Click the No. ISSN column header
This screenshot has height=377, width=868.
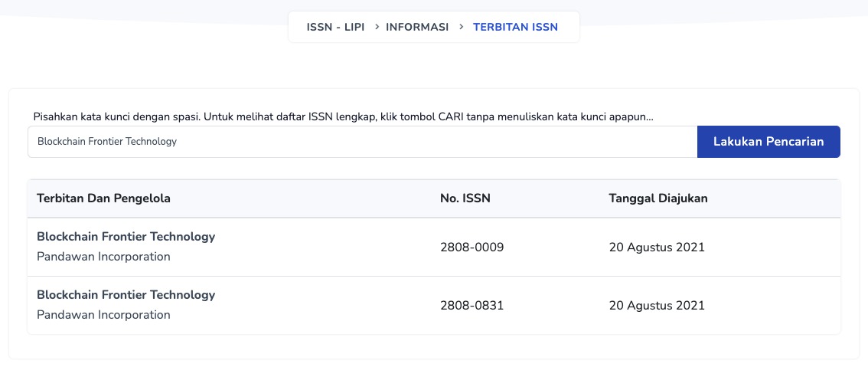pyautogui.click(x=465, y=198)
